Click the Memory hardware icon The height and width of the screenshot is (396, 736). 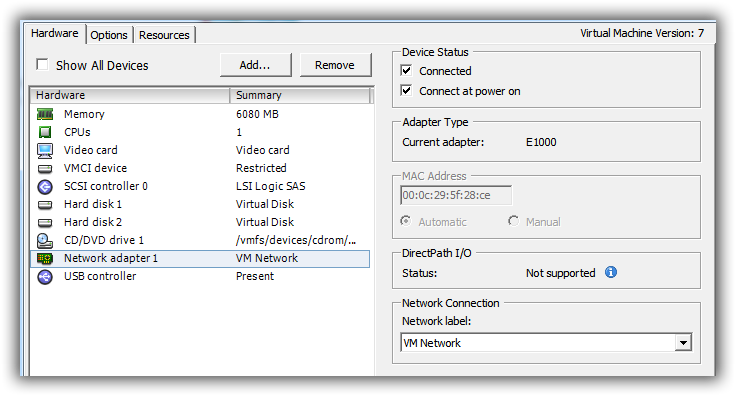pyautogui.click(x=45, y=114)
